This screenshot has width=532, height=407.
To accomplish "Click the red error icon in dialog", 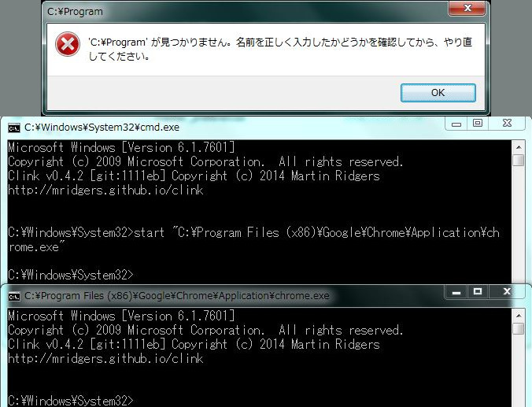I will click(x=68, y=44).
